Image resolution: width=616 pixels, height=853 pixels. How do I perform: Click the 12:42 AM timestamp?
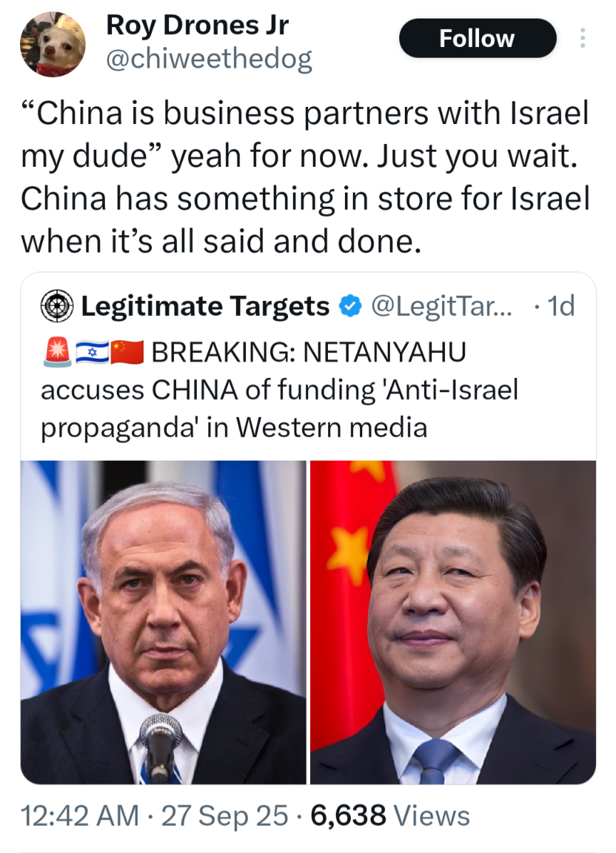(x=80, y=815)
